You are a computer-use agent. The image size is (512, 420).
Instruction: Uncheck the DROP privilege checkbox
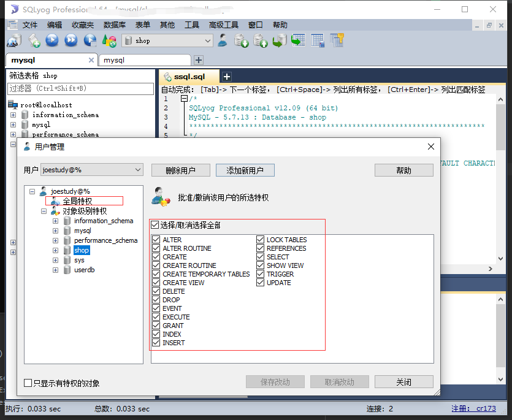156,300
